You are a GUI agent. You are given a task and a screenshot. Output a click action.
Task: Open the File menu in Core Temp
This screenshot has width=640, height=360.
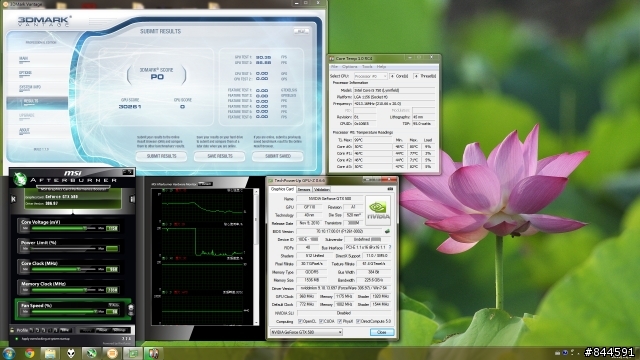pyautogui.click(x=334, y=67)
